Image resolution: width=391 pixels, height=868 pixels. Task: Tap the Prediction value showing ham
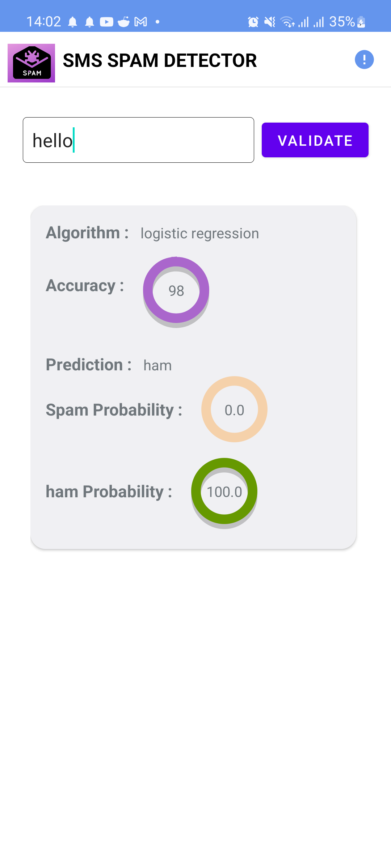[157, 365]
